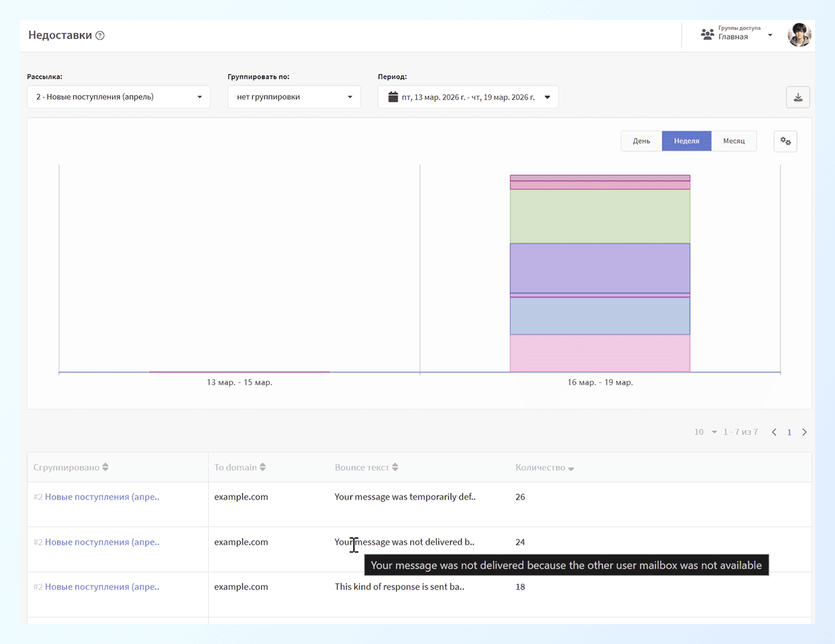835x644 pixels.
Task: Click the access groups people icon
Action: (707, 34)
